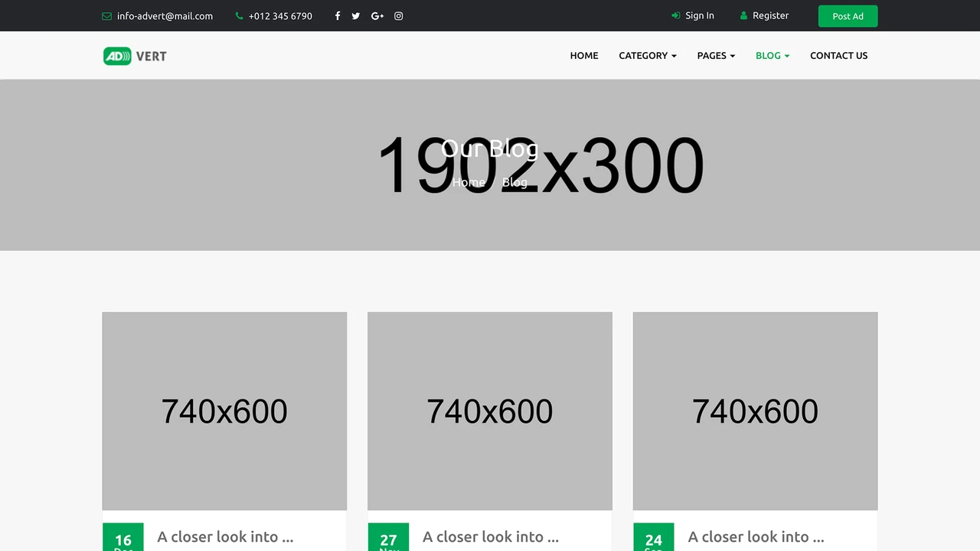Image resolution: width=980 pixels, height=551 pixels.
Task: Open the blog thumbnail above date 16
Action: click(x=224, y=411)
